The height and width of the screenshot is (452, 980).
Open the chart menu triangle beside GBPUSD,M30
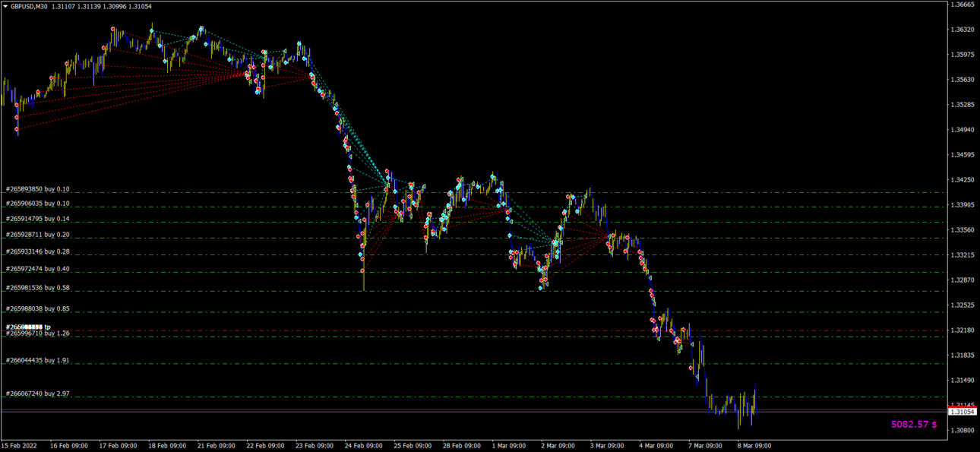click(x=5, y=6)
